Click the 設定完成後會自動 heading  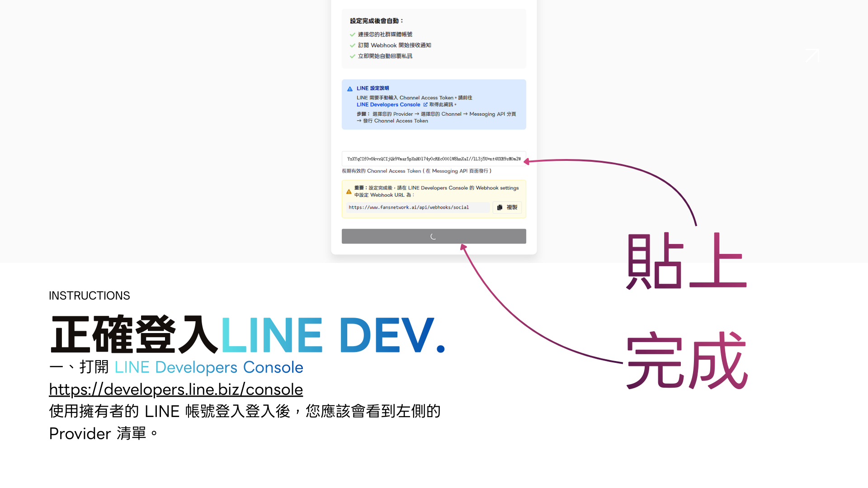[376, 21]
